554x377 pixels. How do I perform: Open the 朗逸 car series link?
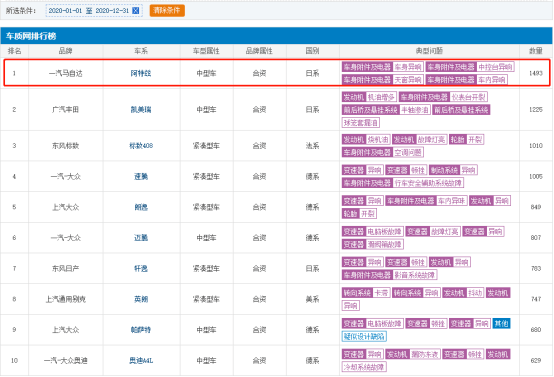point(141,207)
